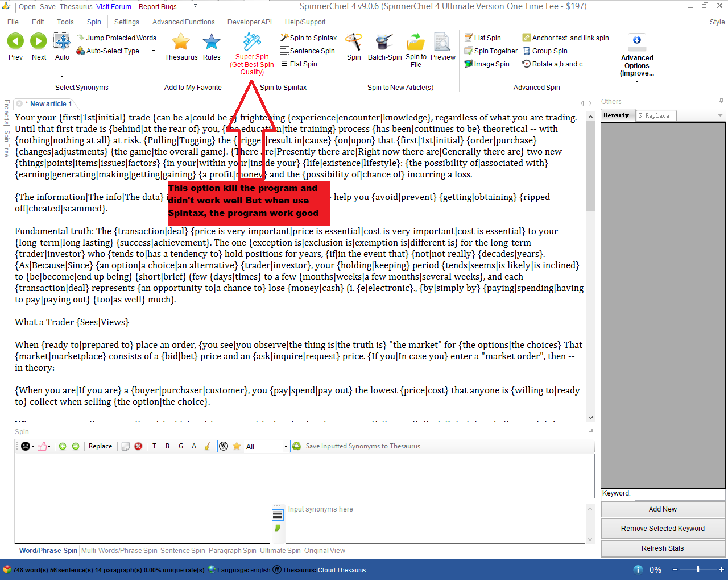This screenshot has width=728, height=582.
Task: Click the green Prev arrow icon
Action: pyautogui.click(x=15, y=41)
